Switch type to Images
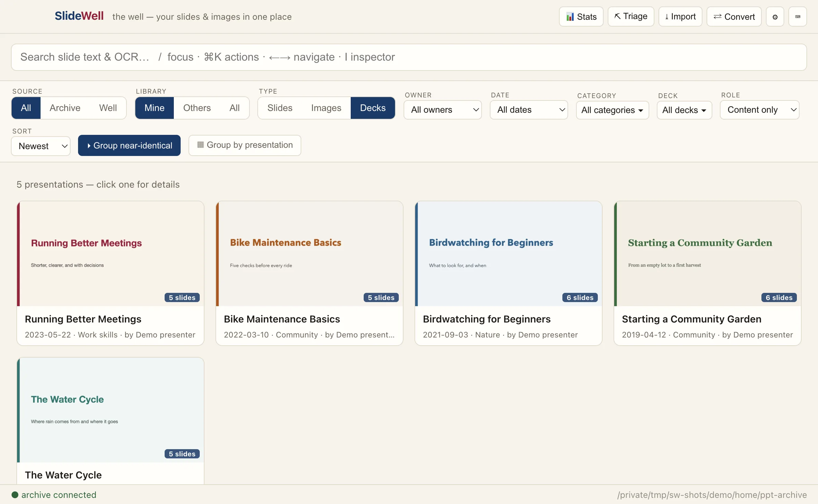The image size is (818, 504). (326, 108)
